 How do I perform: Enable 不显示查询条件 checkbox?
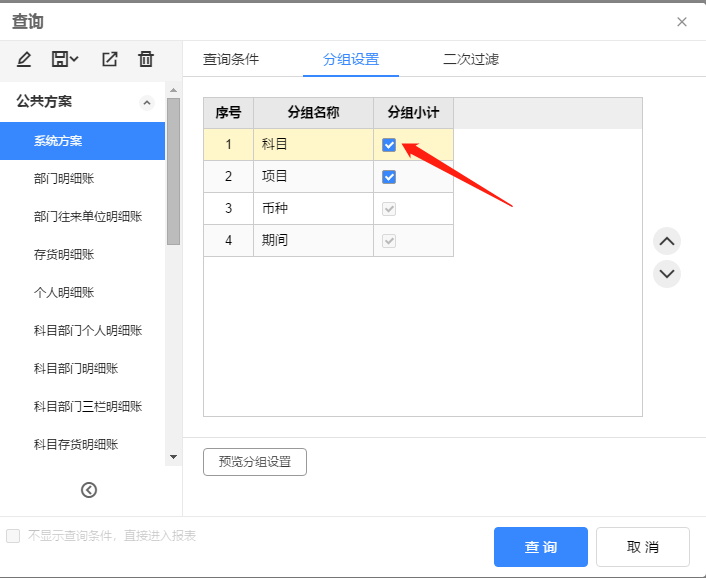(x=13, y=536)
